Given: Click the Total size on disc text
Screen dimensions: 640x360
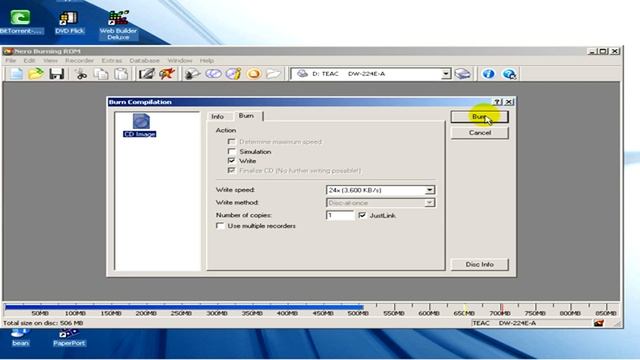Looking at the screenshot, I should click(43, 323).
